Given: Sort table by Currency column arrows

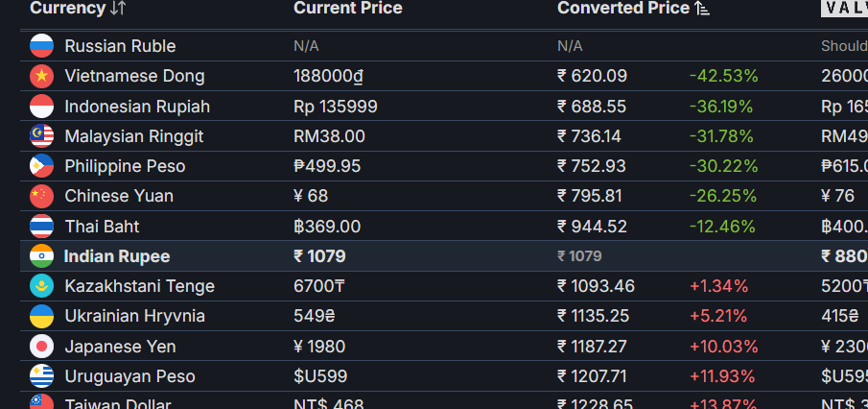Looking at the screenshot, I should coord(117,9).
